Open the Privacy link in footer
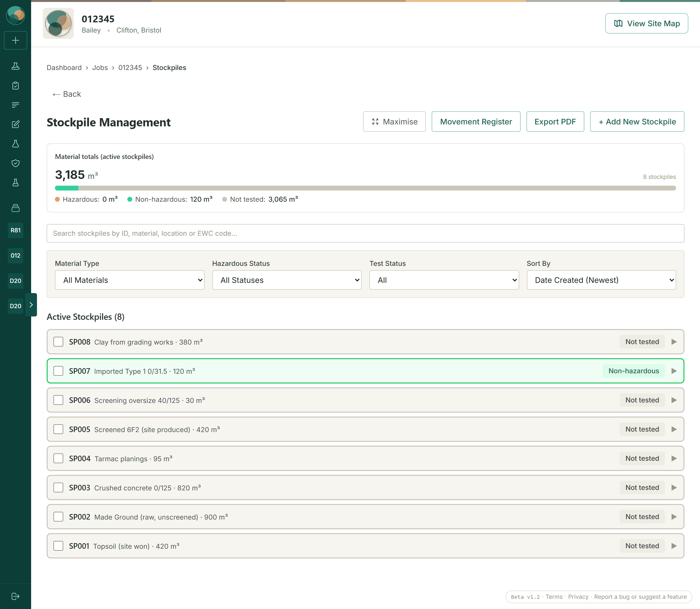 click(x=578, y=597)
